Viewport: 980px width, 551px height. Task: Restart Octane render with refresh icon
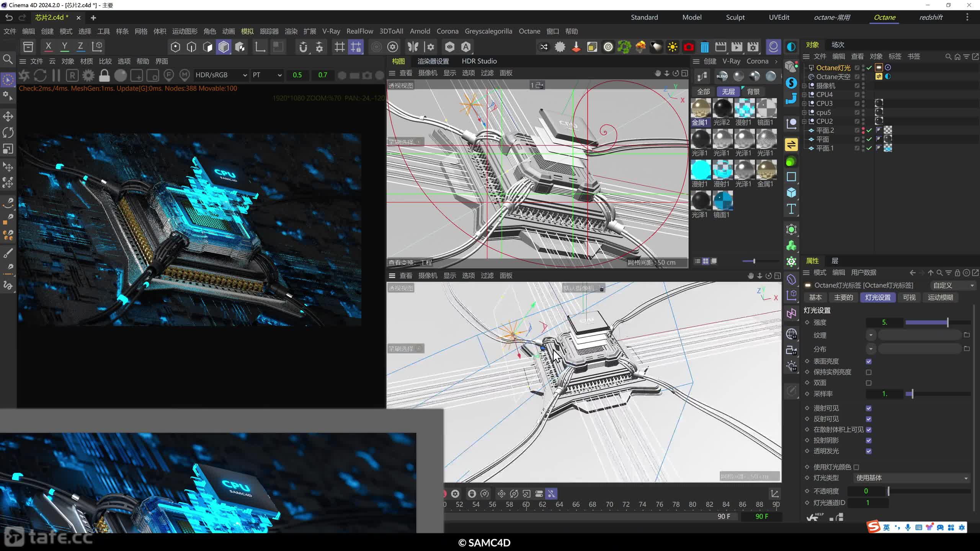[x=40, y=75]
